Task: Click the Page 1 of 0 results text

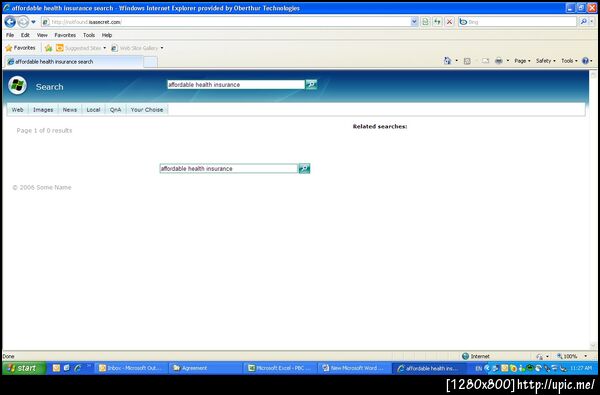Action: point(44,131)
